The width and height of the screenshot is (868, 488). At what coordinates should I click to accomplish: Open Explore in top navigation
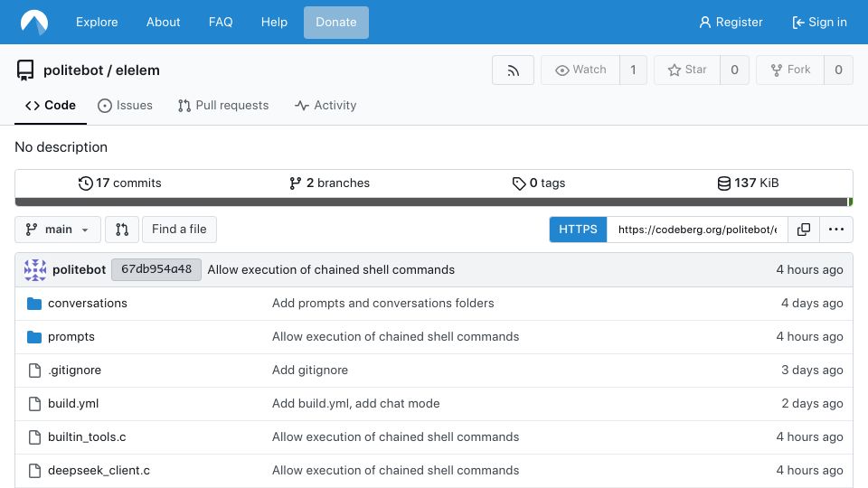point(97,22)
